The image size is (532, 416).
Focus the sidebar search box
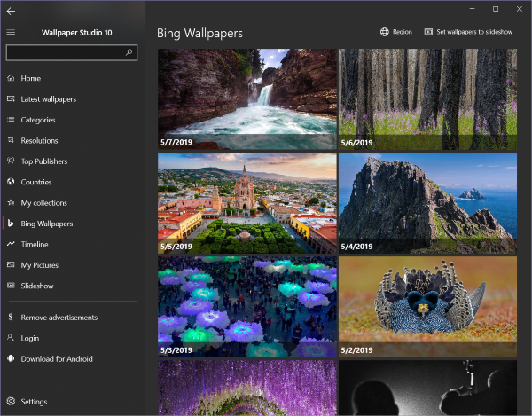(x=72, y=52)
